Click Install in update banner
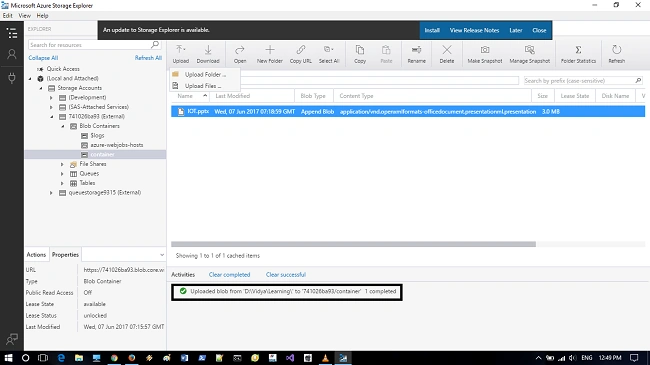The width and height of the screenshot is (650, 365). coord(432,30)
